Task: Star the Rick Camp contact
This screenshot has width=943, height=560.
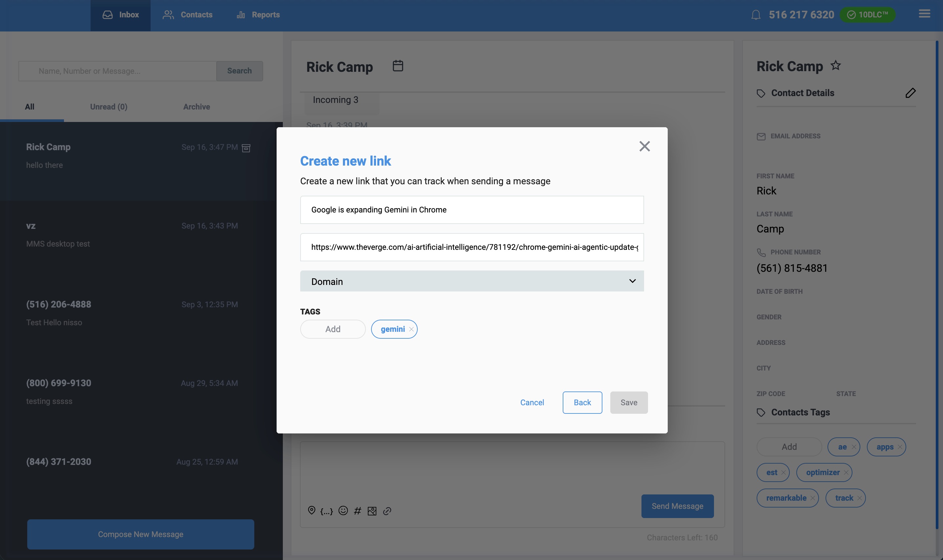Action: 835,65
